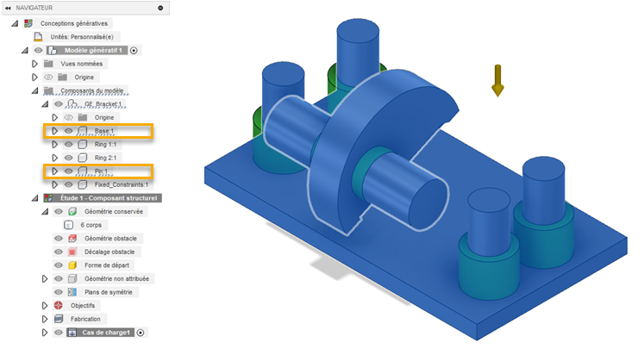This screenshot has width=644, height=355.
Task: Click the Ring 2:1 component icon
Action: pos(83,158)
